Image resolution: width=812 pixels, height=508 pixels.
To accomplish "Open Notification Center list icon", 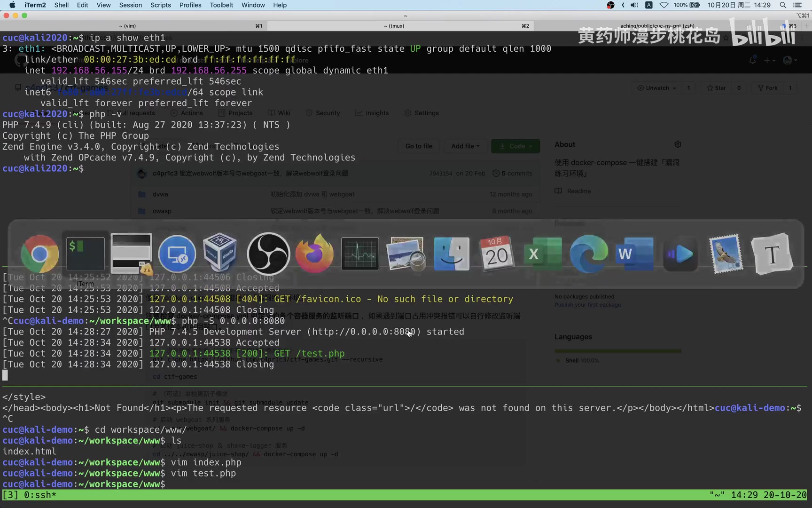I will 797,5.
